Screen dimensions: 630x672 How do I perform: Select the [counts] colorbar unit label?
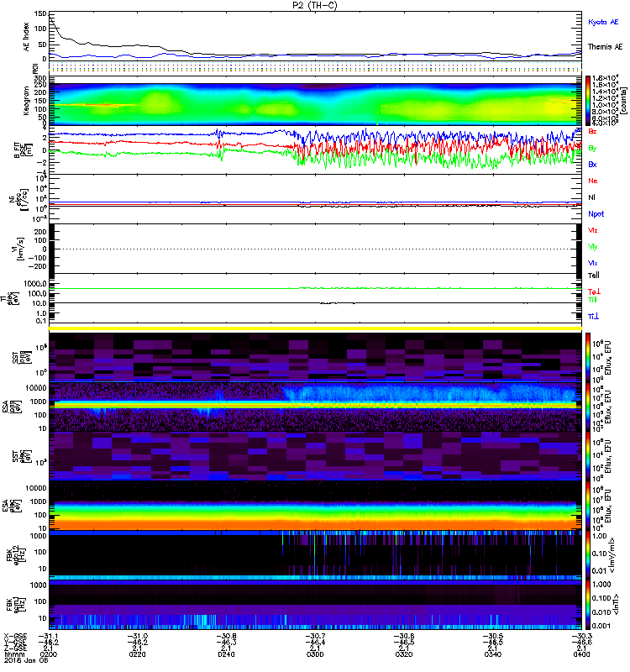624,101
